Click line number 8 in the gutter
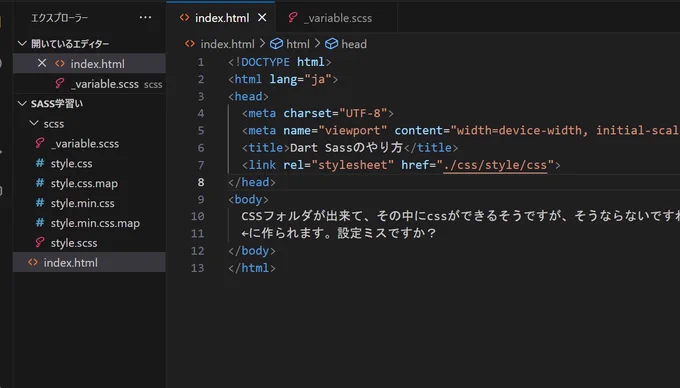The width and height of the screenshot is (680, 388). [201, 182]
